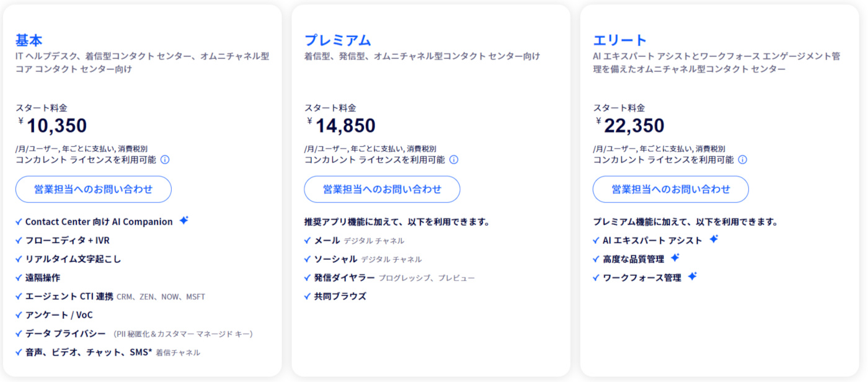Click the ¥22,350 starting price
The image size is (868, 382).
click(634, 126)
